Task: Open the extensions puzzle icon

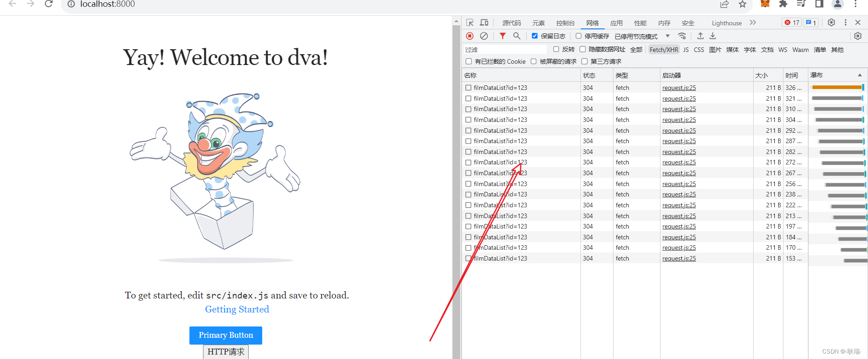Action: pos(783,4)
